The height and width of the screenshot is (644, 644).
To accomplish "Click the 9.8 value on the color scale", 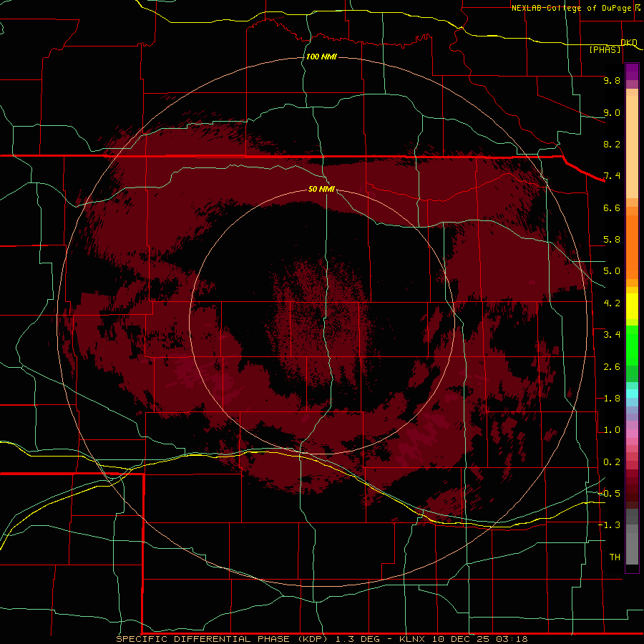I will pyautogui.click(x=612, y=80).
